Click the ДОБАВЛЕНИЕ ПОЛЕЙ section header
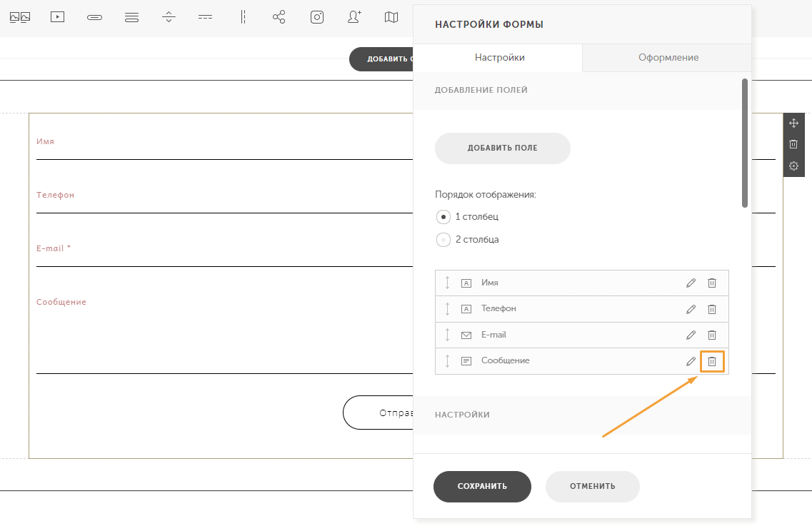The width and height of the screenshot is (812, 526). click(x=481, y=90)
